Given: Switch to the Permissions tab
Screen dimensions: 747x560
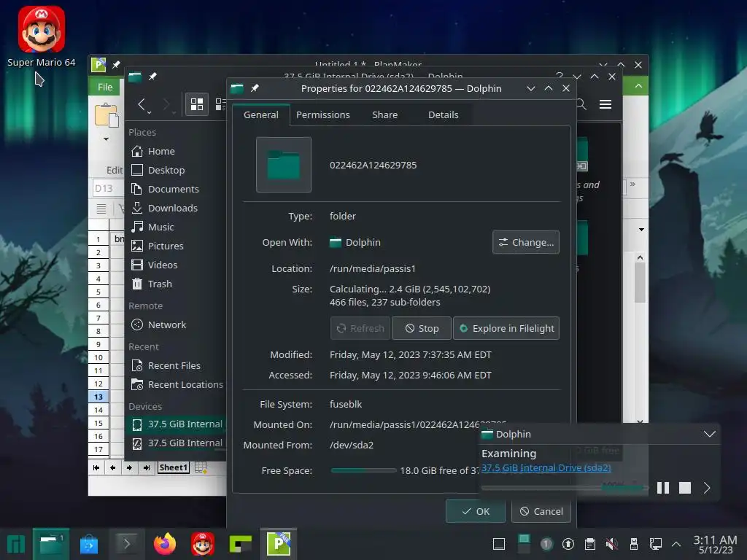Looking at the screenshot, I should click(x=322, y=114).
